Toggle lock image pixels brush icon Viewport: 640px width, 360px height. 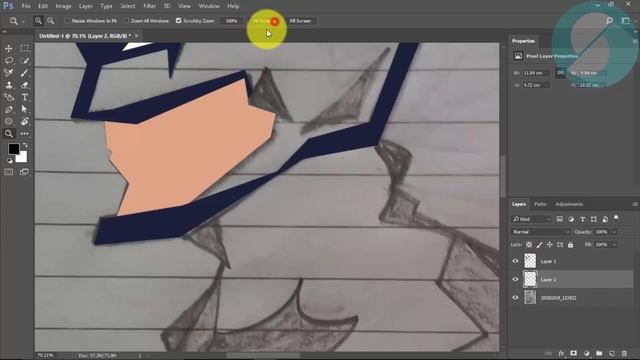click(540, 244)
